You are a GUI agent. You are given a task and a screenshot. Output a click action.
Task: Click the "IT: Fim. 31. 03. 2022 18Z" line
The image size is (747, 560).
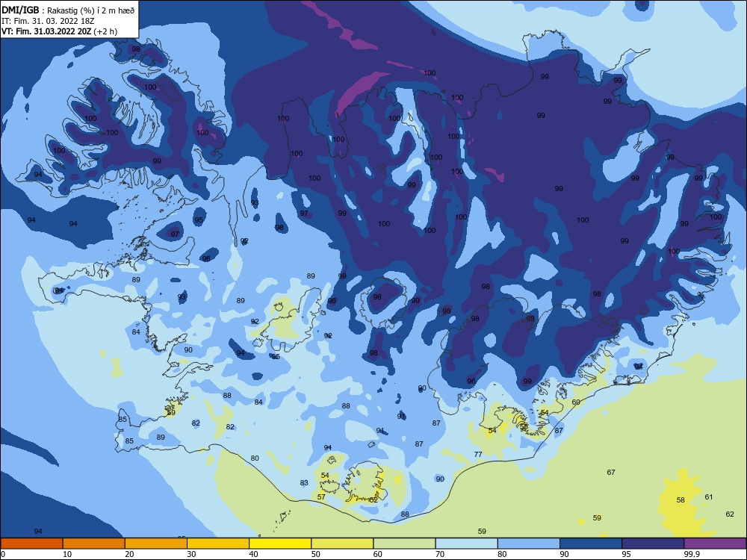pyautogui.click(x=48, y=21)
